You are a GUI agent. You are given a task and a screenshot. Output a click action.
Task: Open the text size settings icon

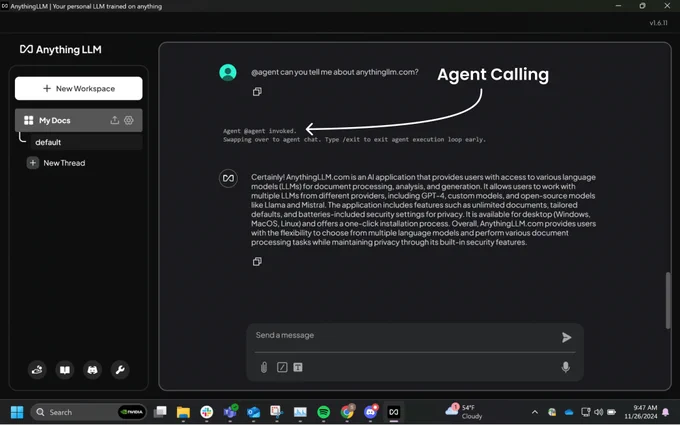coord(298,367)
